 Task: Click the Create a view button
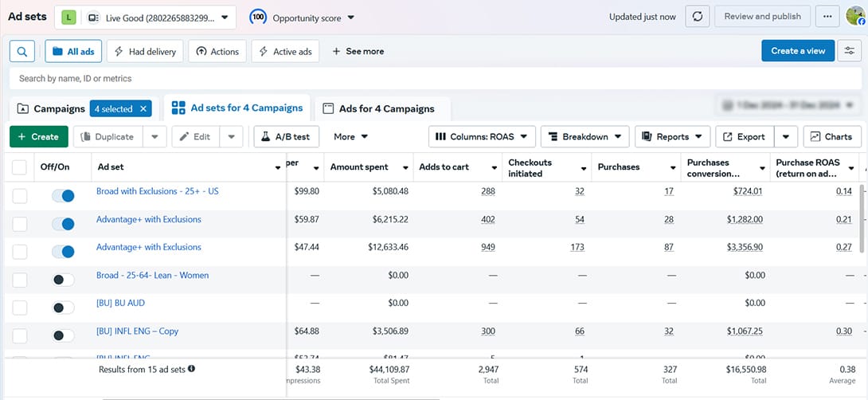[x=798, y=51]
